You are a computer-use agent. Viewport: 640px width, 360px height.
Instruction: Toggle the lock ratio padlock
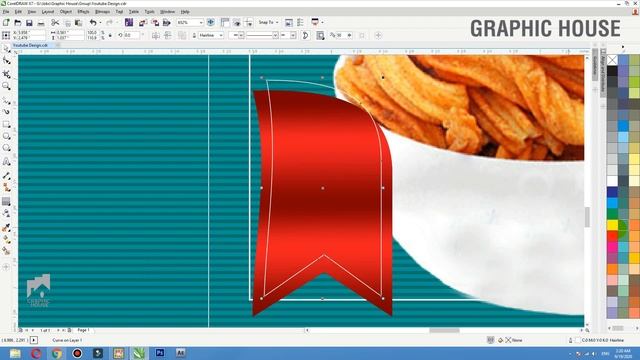click(110, 36)
